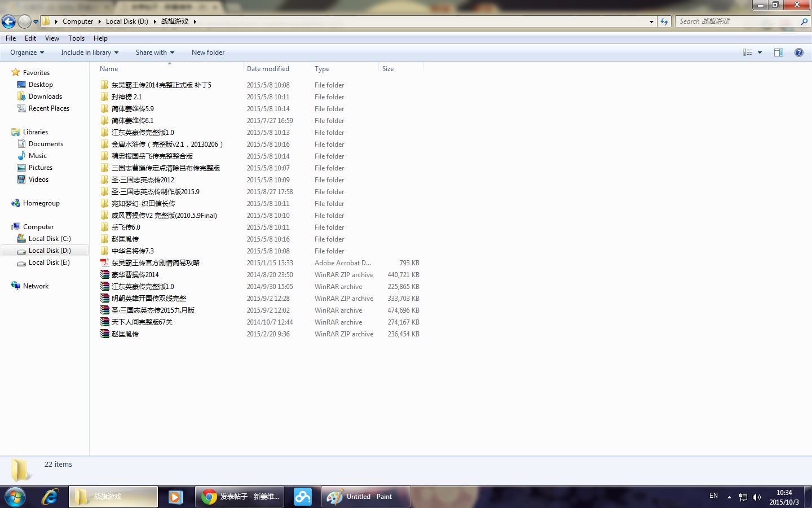Open the Videos library
The height and width of the screenshot is (508, 812).
38,179
